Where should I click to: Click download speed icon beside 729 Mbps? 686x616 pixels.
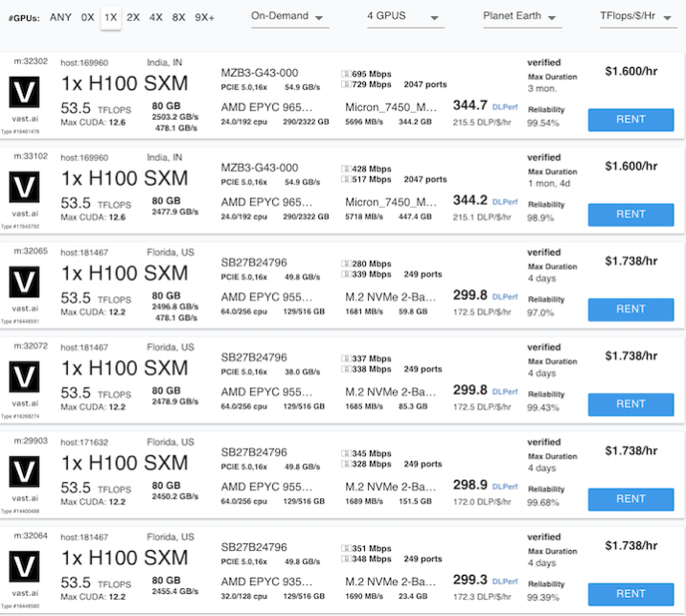(346, 84)
